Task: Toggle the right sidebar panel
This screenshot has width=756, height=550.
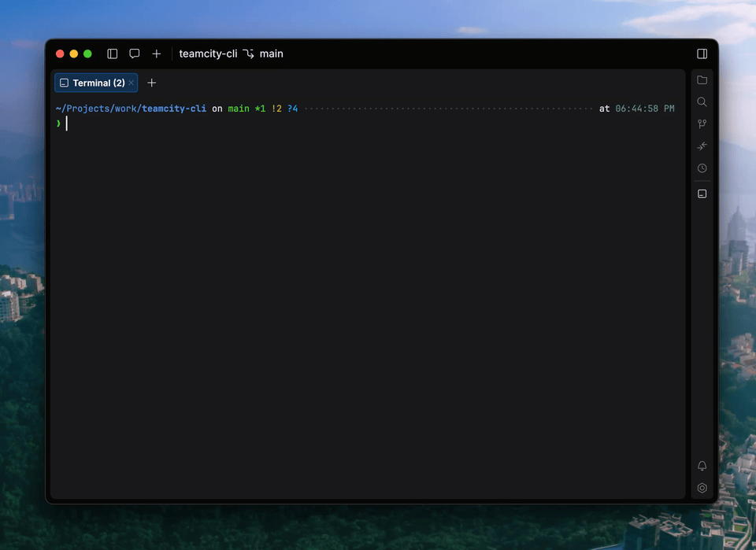Action: pyautogui.click(x=702, y=54)
